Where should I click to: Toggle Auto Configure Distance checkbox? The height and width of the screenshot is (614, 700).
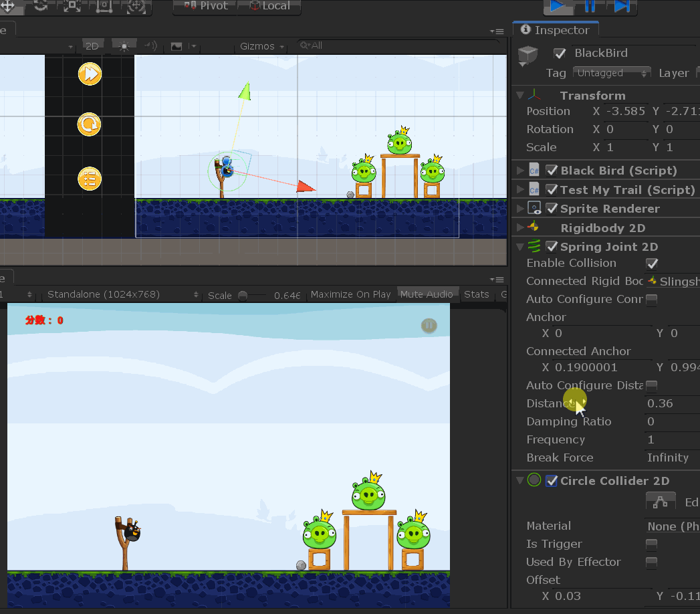pyautogui.click(x=652, y=385)
